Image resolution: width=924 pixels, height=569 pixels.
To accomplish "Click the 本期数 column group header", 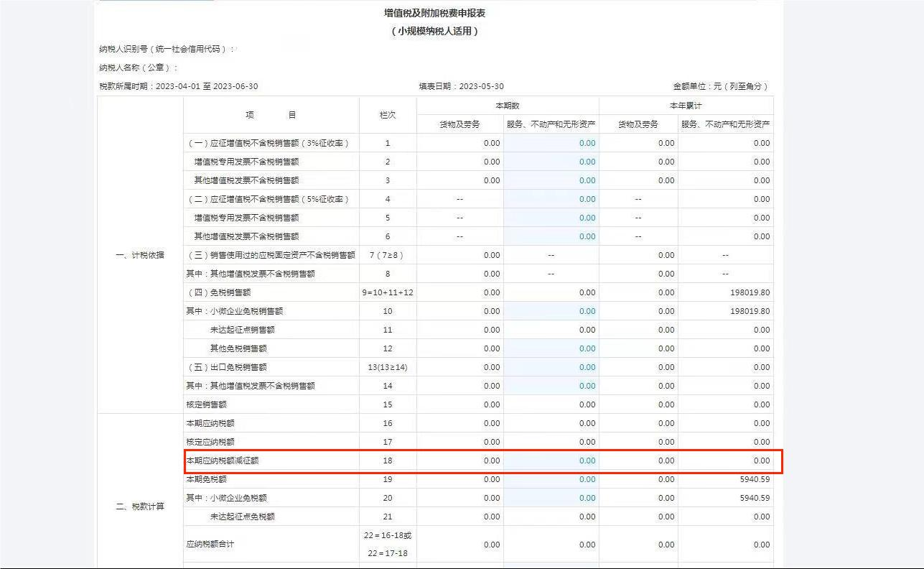I will (507, 106).
